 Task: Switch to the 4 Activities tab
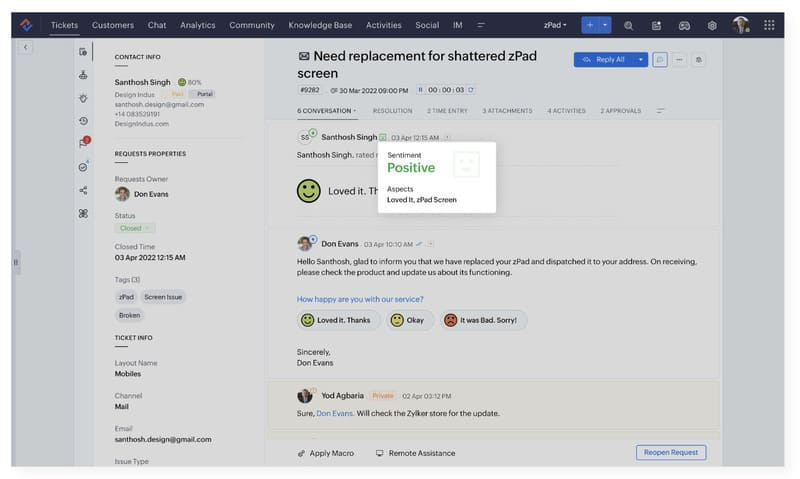(566, 111)
